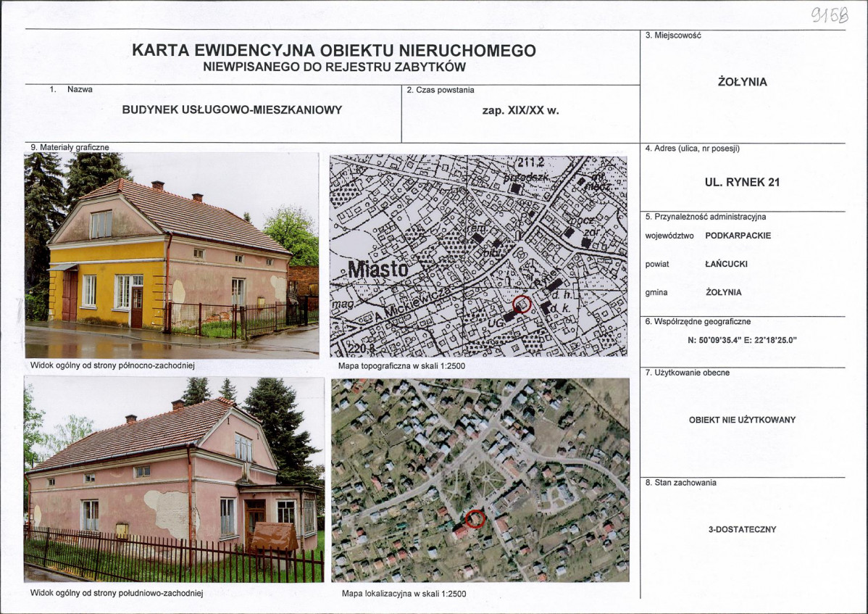This screenshot has height=614, width=868.
Task: Open the aerial location map image
Action: click(x=480, y=480)
